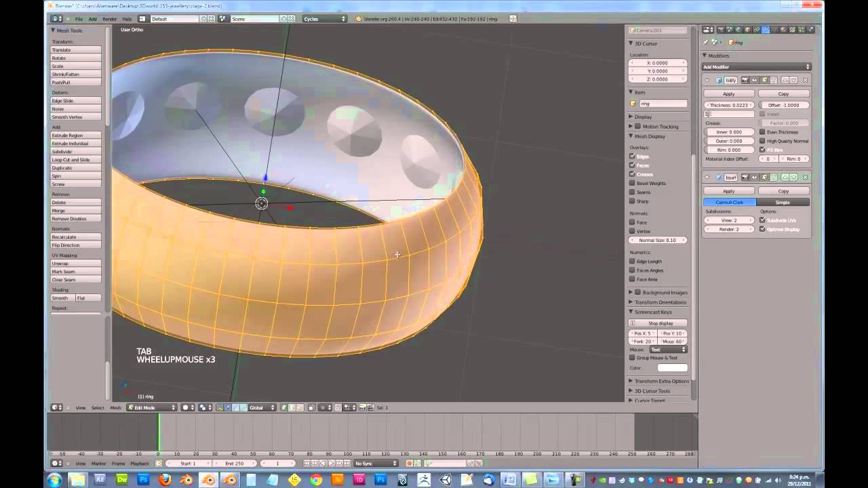Open the Add menu in the Info header

[x=92, y=19]
